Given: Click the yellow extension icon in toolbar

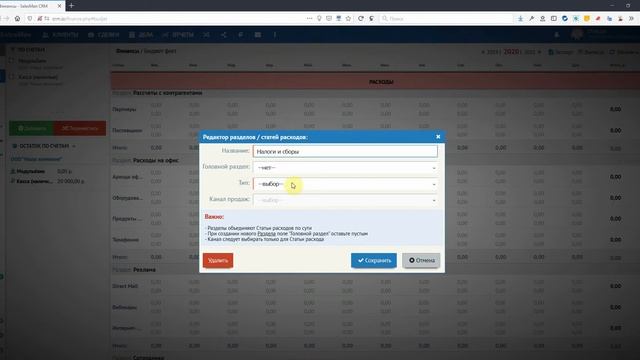Looking at the screenshot, I should (x=587, y=19).
